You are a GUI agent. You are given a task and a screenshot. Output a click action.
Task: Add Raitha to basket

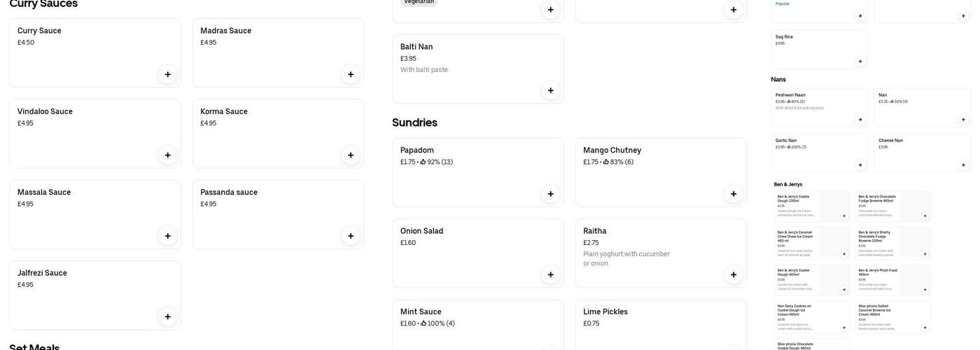(x=734, y=274)
